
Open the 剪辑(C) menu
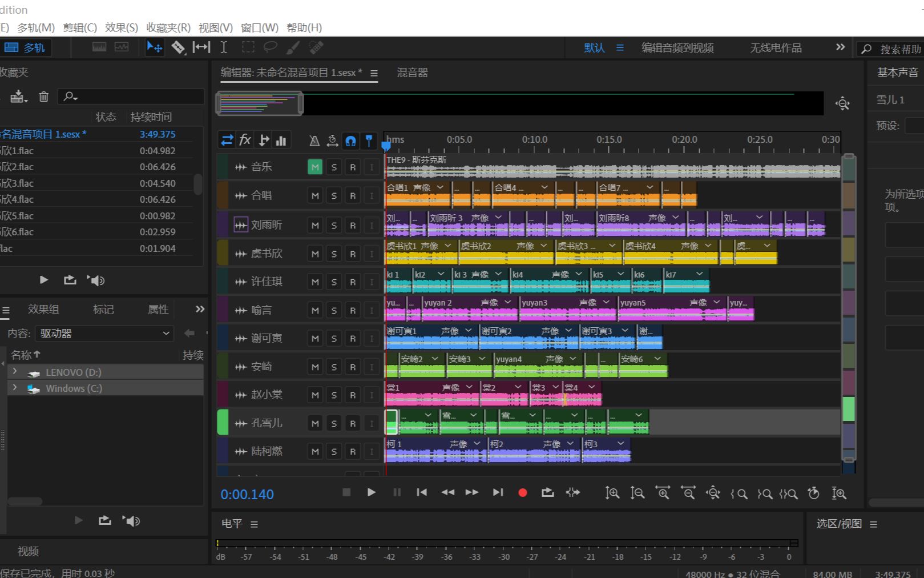(x=79, y=27)
